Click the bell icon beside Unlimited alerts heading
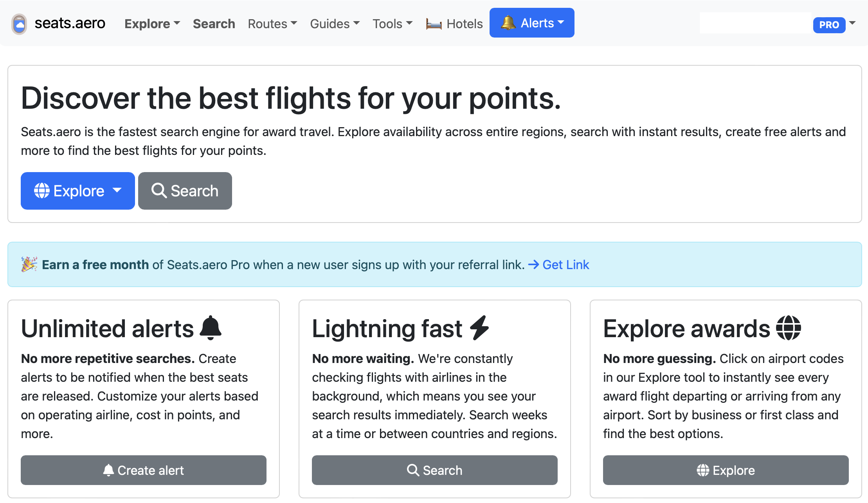Image resolution: width=868 pixels, height=503 pixels. pyautogui.click(x=211, y=328)
